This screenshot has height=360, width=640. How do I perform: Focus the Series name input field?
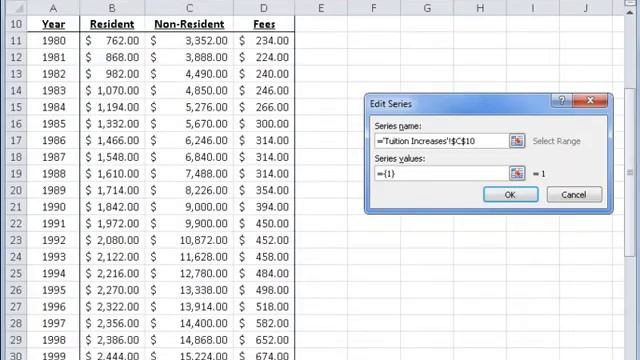[x=441, y=141]
